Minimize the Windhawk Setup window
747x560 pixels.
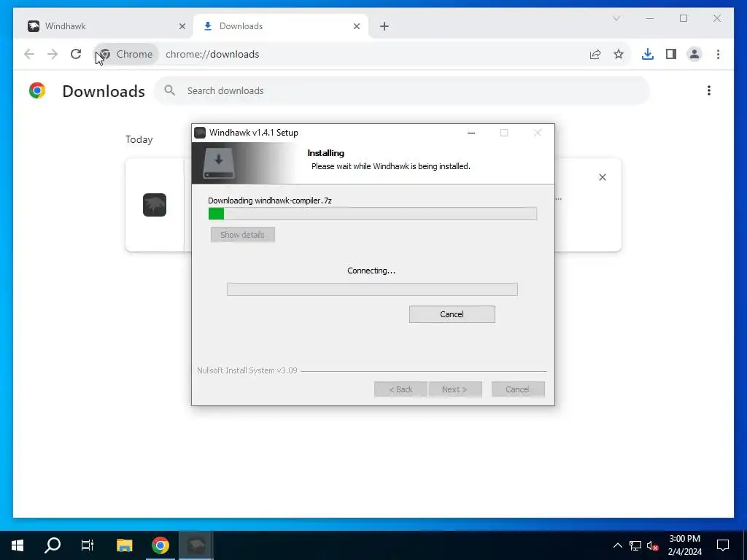pos(471,133)
